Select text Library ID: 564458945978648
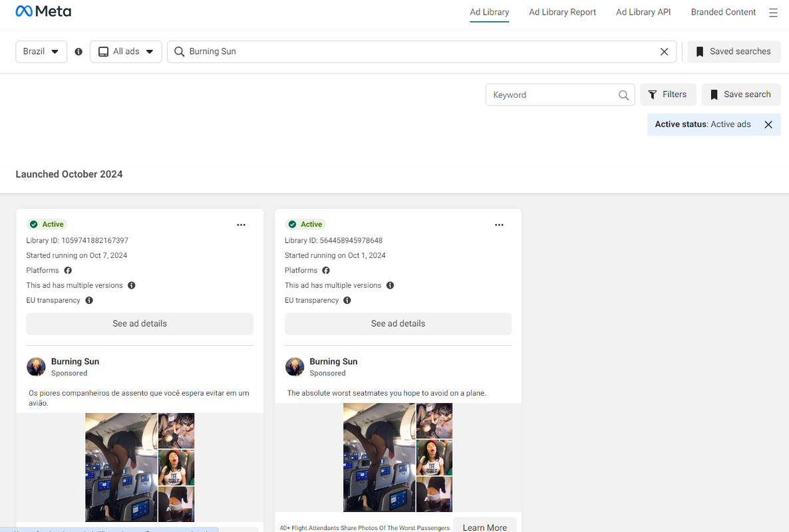 click(333, 240)
